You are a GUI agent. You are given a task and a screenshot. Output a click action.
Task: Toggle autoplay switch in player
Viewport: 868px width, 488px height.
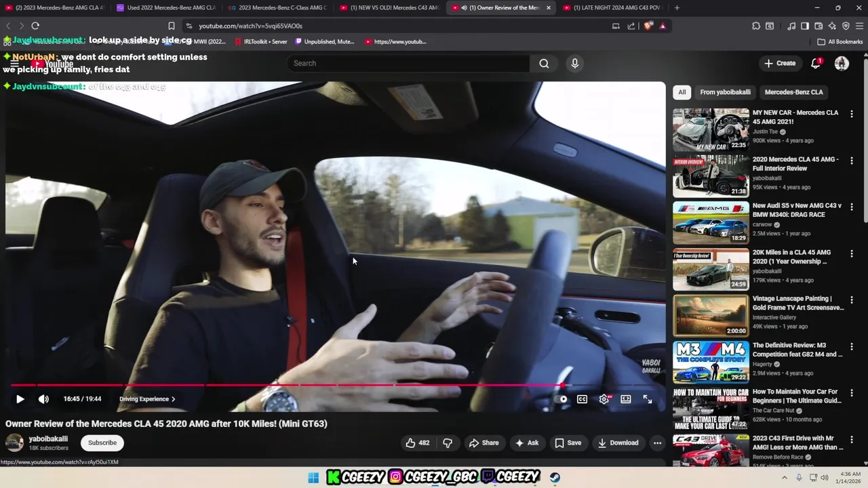(560, 399)
